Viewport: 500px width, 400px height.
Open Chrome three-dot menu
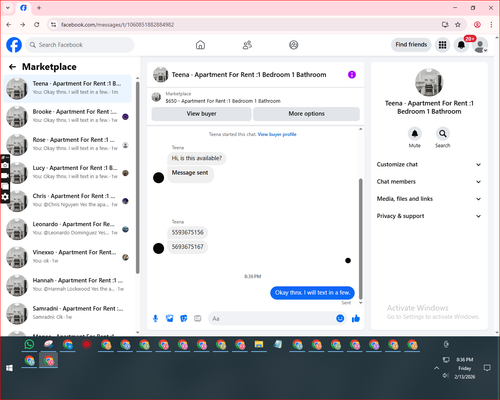491,25
